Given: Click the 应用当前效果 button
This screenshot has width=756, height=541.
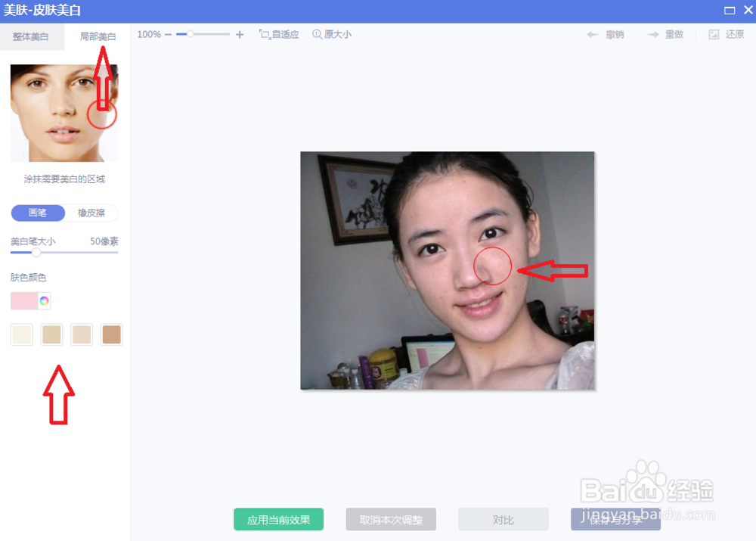Looking at the screenshot, I should coord(278,519).
